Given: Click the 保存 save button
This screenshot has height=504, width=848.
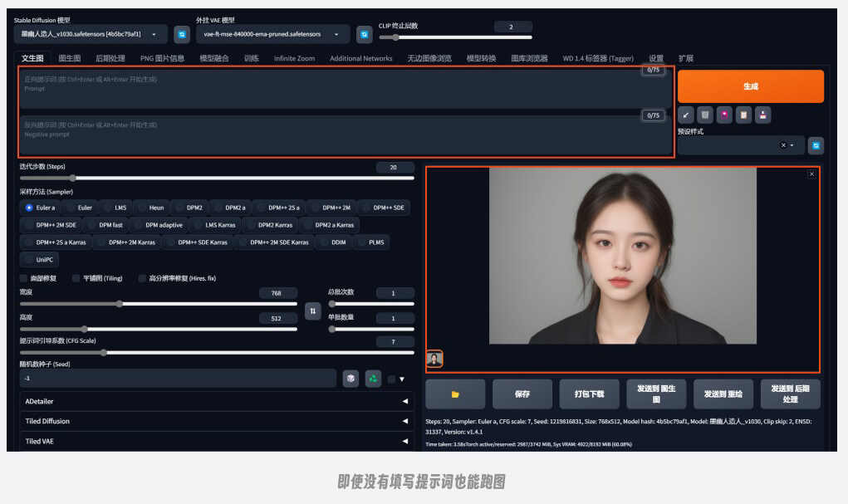Looking at the screenshot, I should pos(522,394).
